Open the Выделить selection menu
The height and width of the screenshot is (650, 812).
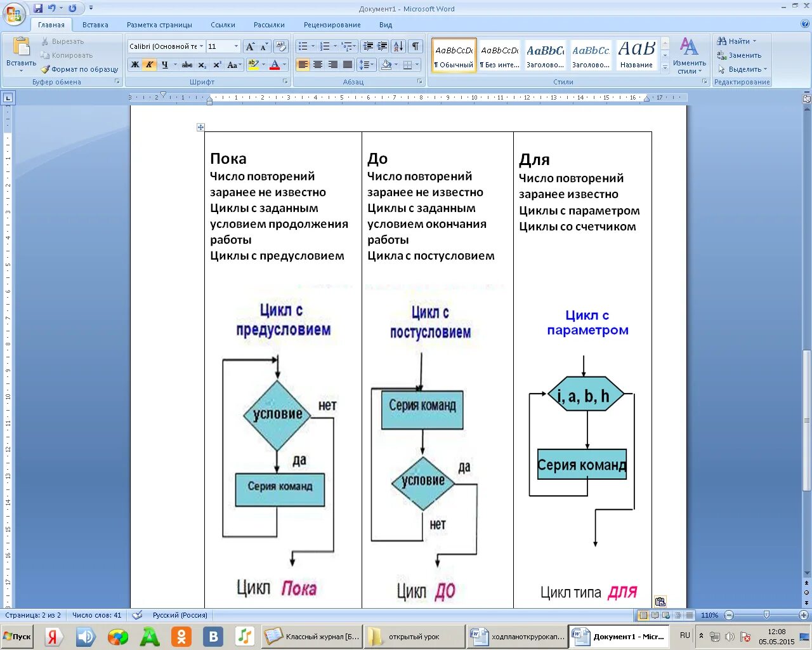pyautogui.click(x=742, y=69)
